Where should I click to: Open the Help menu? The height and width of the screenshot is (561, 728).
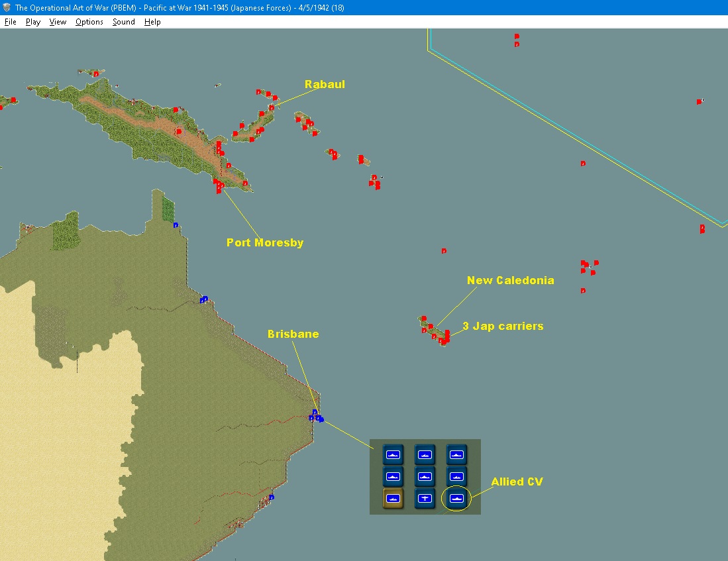coord(152,22)
